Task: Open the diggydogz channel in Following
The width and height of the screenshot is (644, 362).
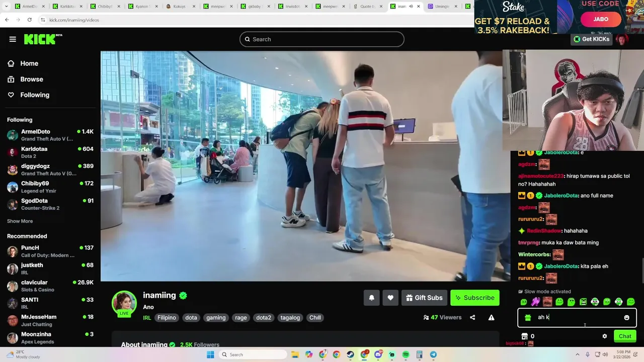Action: pos(50,169)
